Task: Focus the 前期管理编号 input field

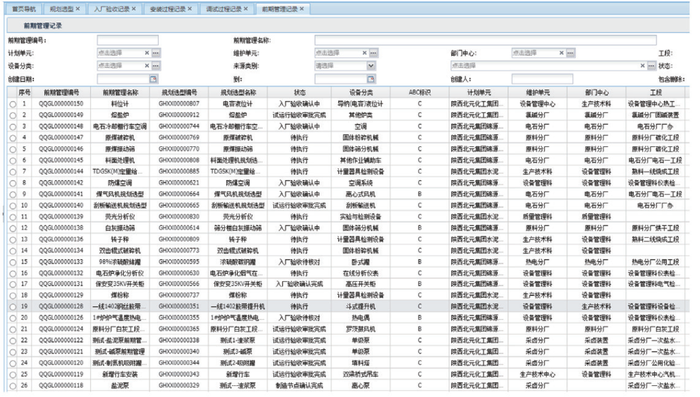Action: [x=128, y=40]
